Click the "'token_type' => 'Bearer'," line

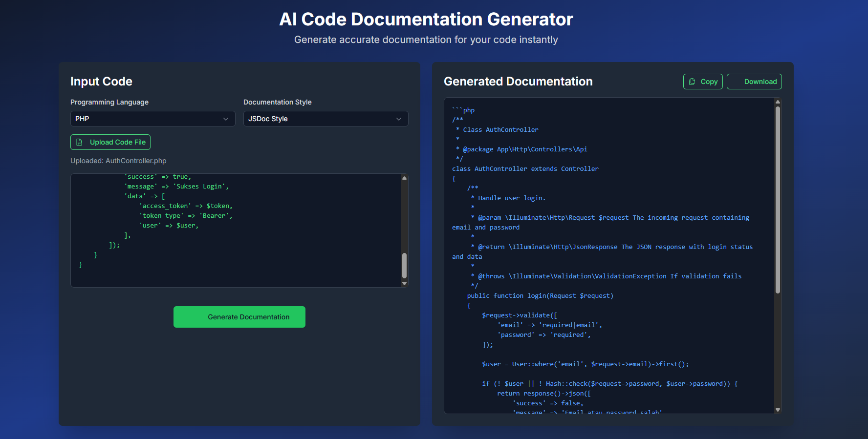click(x=186, y=216)
